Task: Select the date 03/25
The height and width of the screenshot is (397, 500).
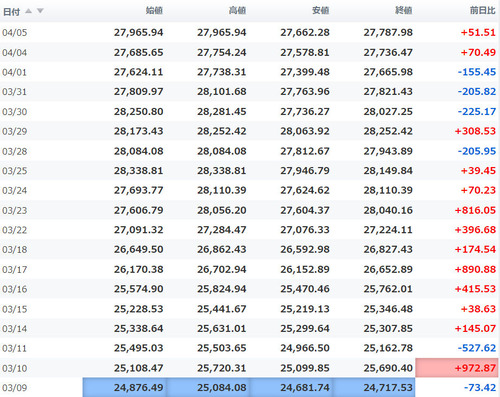Action: click(14, 171)
